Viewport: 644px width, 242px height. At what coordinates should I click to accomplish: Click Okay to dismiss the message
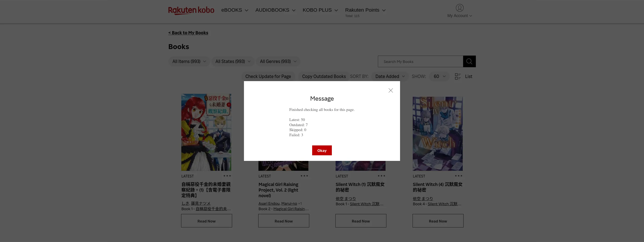click(x=322, y=150)
